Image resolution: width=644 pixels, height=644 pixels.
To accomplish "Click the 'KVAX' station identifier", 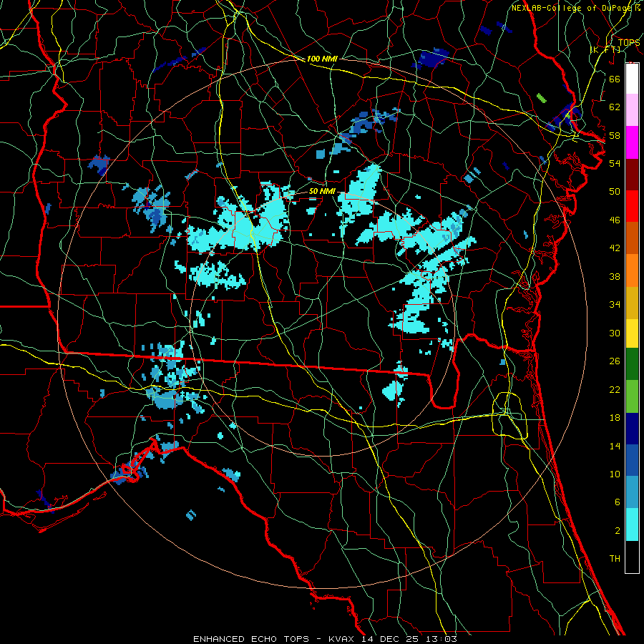I will [x=343, y=639].
